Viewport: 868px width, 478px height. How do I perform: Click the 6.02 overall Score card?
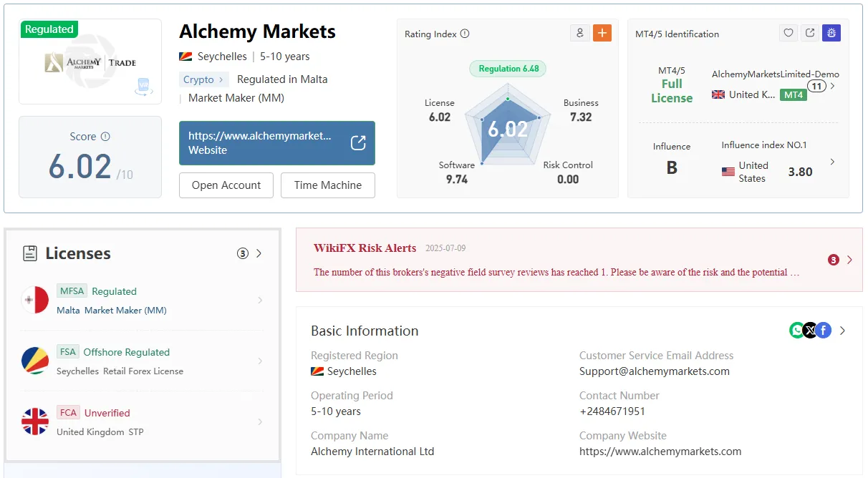point(90,157)
